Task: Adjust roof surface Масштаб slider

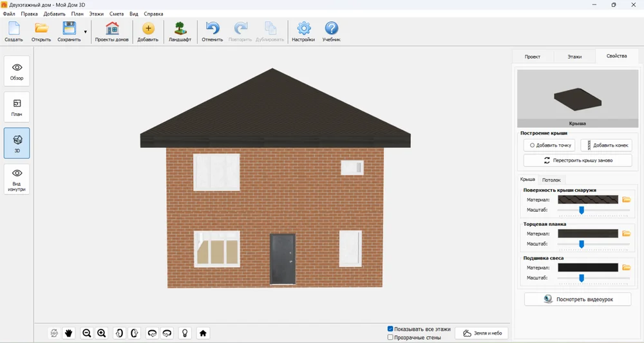Action: (582, 210)
